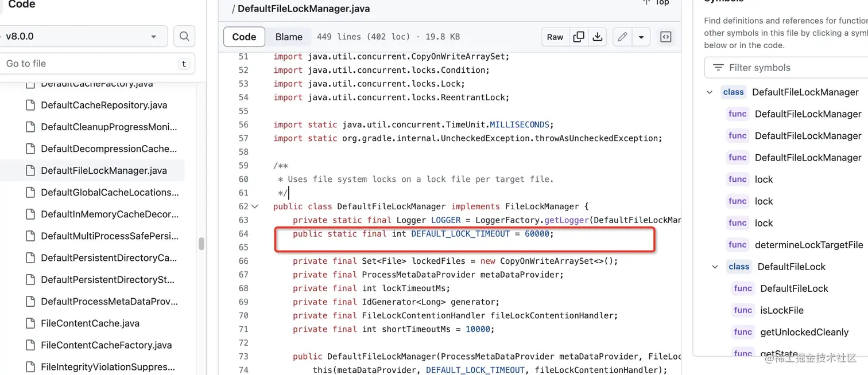This screenshot has height=375, width=868.
Task: Open the Raw file view
Action: pyautogui.click(x=555, y=37)
